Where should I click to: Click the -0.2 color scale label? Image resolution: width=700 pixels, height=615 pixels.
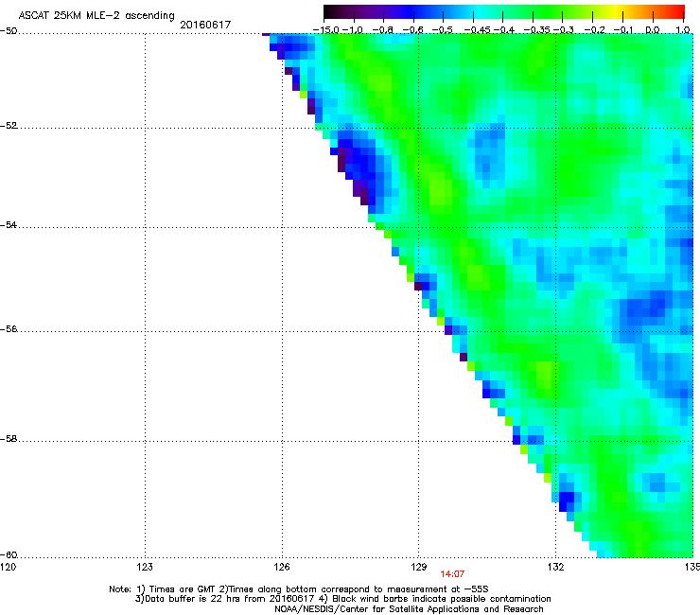click(x=595, y=30)
